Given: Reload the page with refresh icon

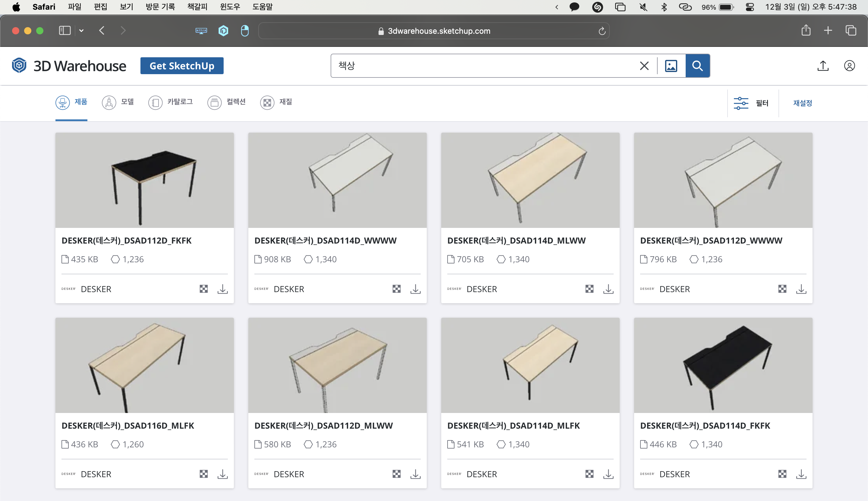Looking at the screenshot, I should click(602, 31).
